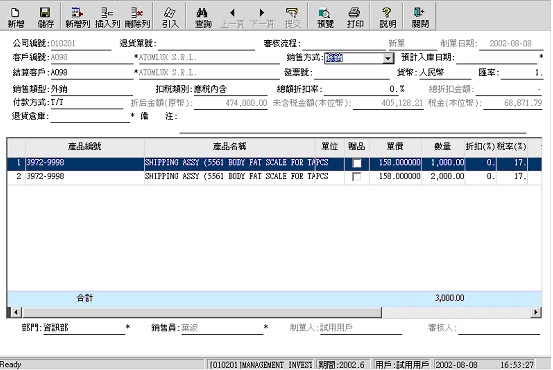Select row 2 product code 3972-9998
This screenshot has width=553, height=370.
tap(85, 176)
